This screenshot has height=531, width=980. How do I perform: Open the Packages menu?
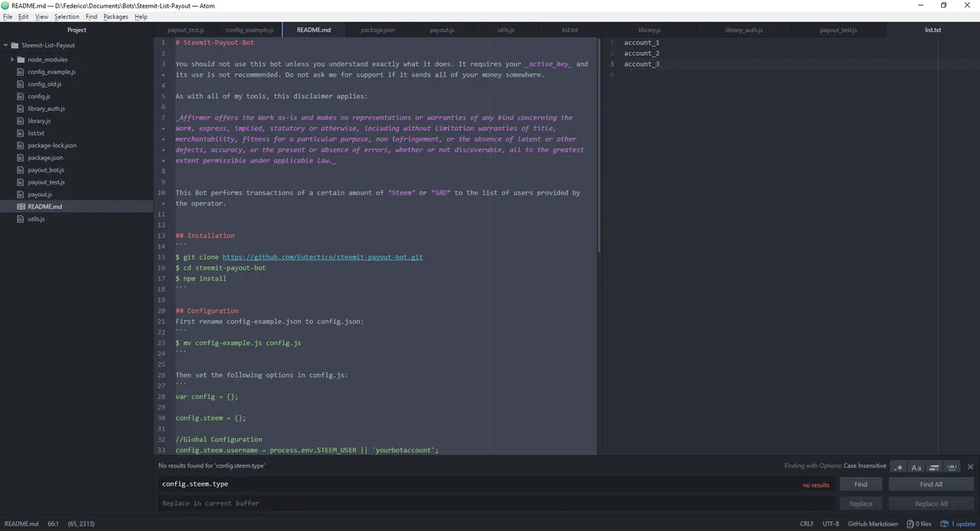(116, 17)
